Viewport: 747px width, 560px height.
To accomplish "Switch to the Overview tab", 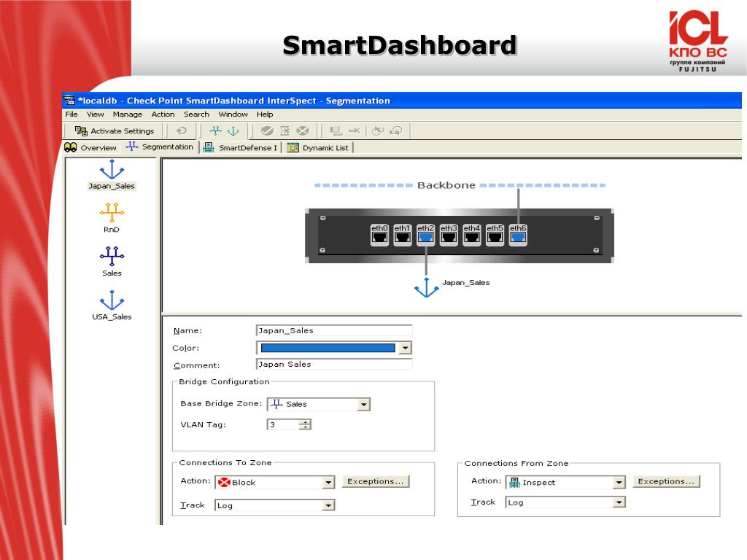I will (x=90, y=147).
